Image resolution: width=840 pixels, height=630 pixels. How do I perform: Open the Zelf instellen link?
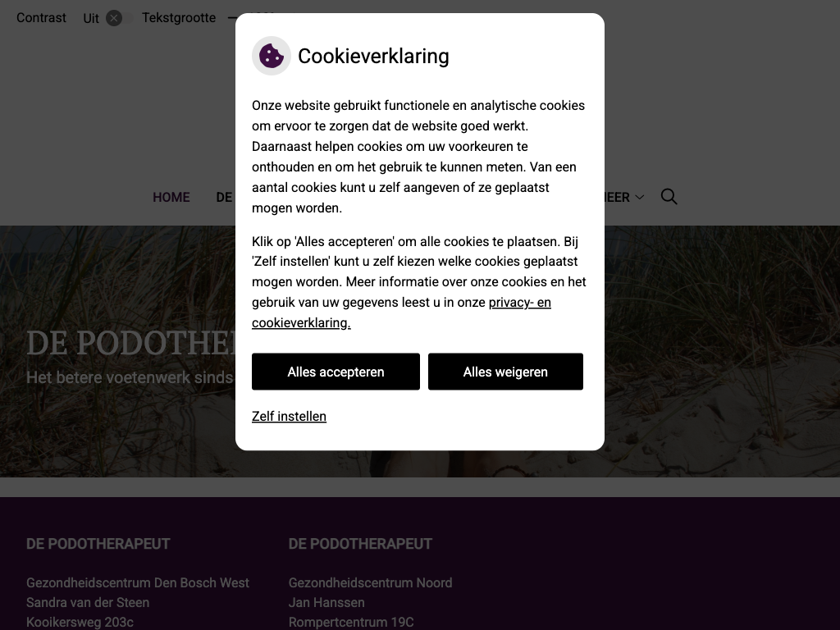point(289,416)
